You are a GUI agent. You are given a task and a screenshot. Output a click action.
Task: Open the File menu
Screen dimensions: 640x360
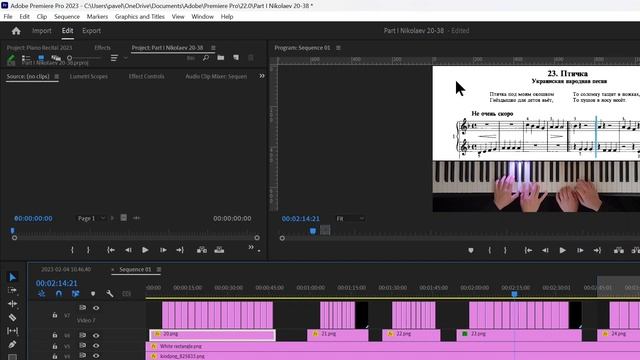(x=8, y=17)
